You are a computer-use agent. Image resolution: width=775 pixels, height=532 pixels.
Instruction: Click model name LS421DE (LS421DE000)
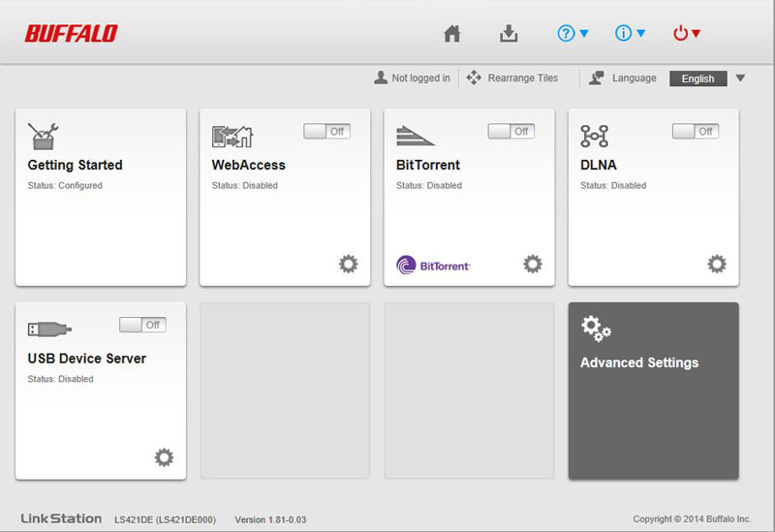(x=165, y=519)
